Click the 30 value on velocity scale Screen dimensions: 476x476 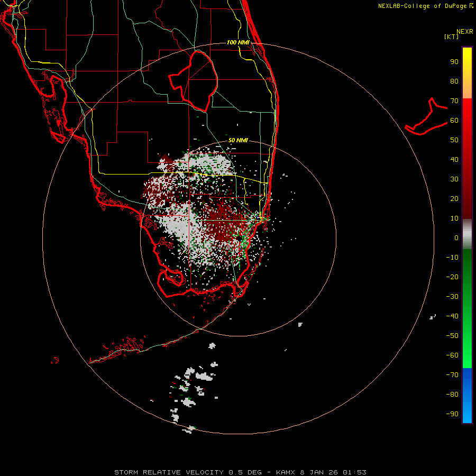pyautogui.click(x=454, y=179)
